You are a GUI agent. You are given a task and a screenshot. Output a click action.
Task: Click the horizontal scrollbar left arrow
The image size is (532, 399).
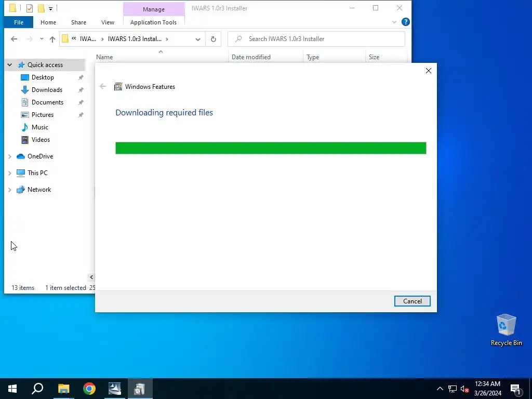click(x=91, y=277)
